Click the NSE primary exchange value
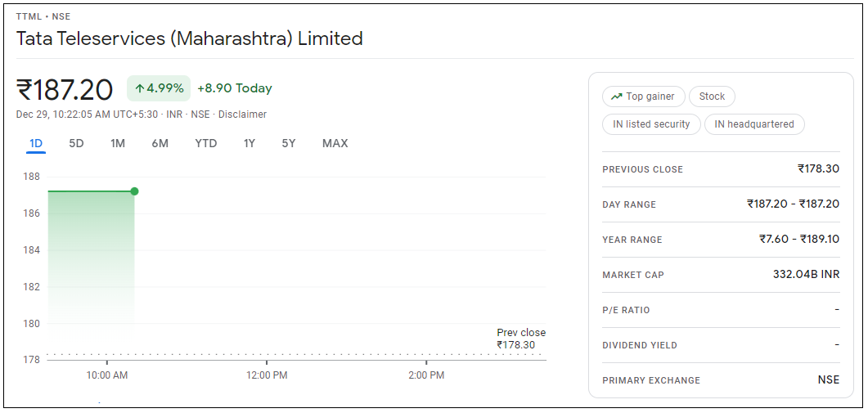This screenshot has width=868, height=413. coord(829,379)
